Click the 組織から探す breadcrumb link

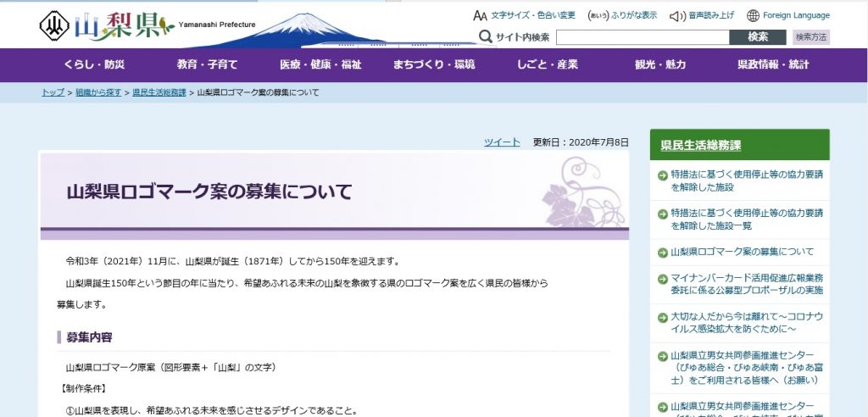(x=98, y=92)
